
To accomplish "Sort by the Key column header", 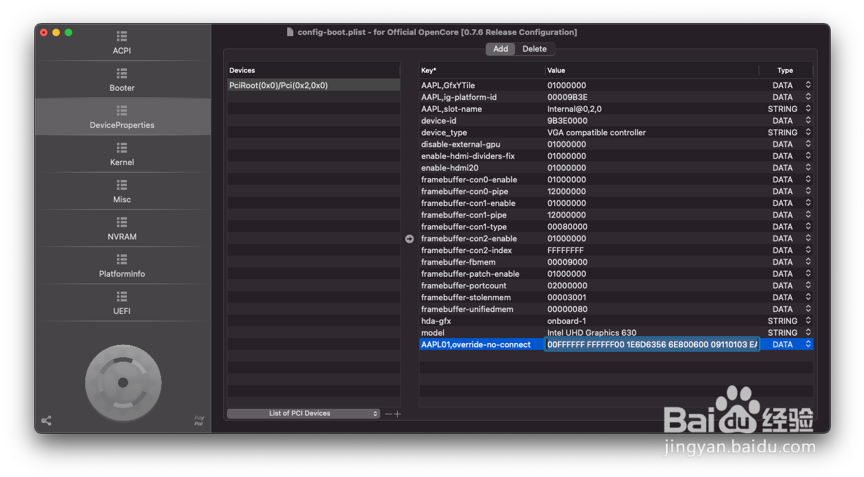I will coord(428,71).
